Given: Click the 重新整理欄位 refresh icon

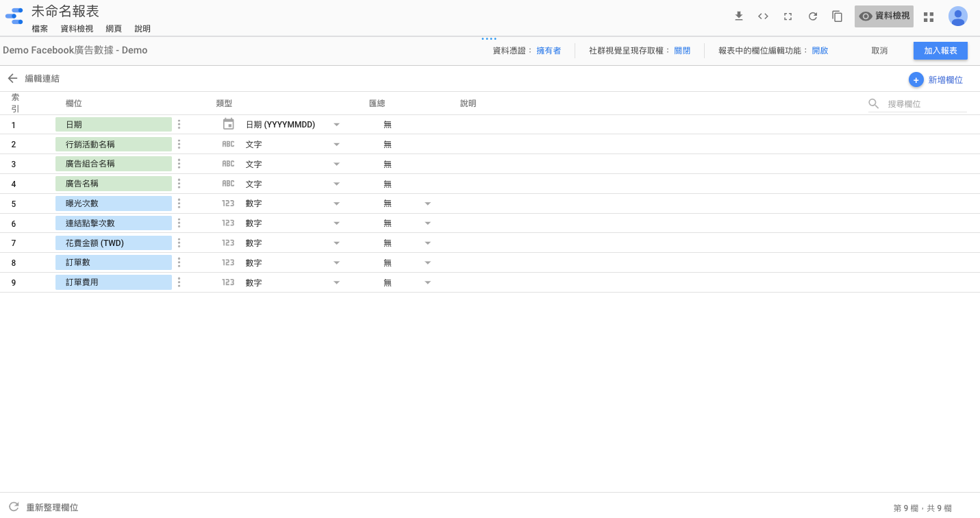Looking at the screenshot, I should (14, 507).
